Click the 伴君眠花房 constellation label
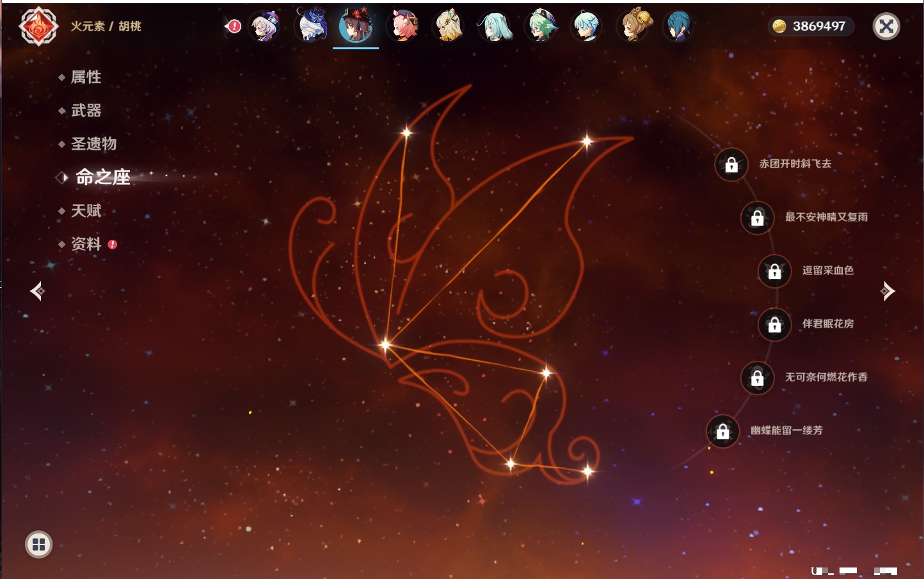Image resolution: width=924 pixels, height=579 pixels. coord(828,324)
